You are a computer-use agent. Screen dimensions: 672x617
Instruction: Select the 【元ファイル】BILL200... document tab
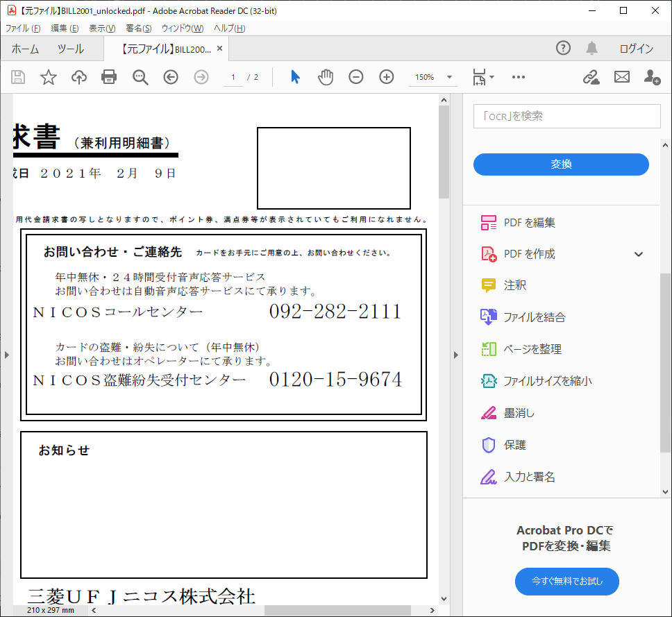[165, 49]
